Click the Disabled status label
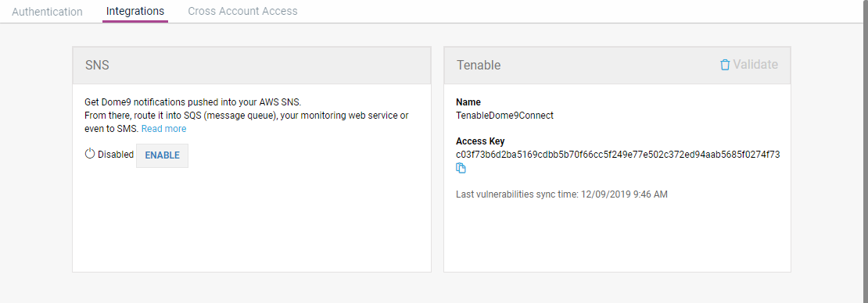The height and width of the screenshot is (303, 868). click(x=116, y=155)
